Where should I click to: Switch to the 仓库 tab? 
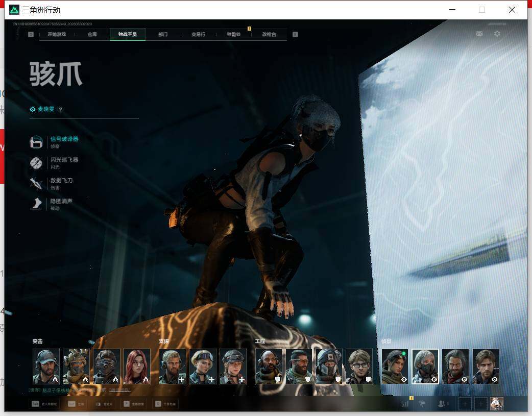[92, 34]
